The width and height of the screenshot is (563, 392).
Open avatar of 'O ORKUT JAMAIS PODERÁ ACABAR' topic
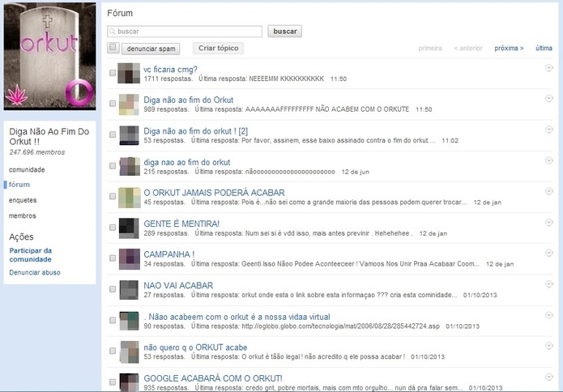[129, 198]
